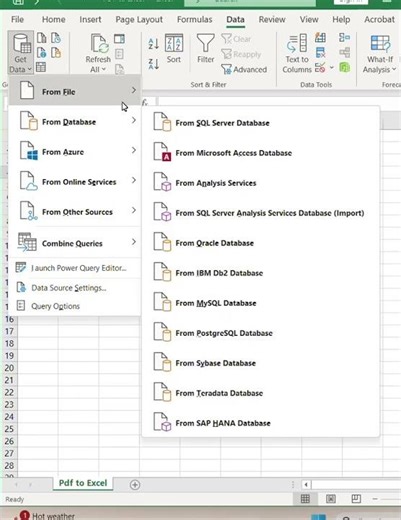Viewport: 401px width, 520px height.
Task: Expand the From Database submenu
Action: pos(75,121)
